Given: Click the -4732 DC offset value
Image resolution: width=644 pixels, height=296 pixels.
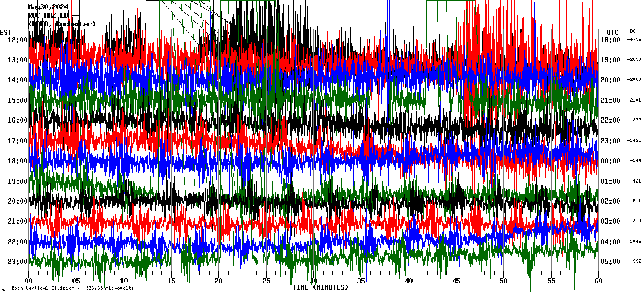Looking at the screenshot, I should point(634,40).
